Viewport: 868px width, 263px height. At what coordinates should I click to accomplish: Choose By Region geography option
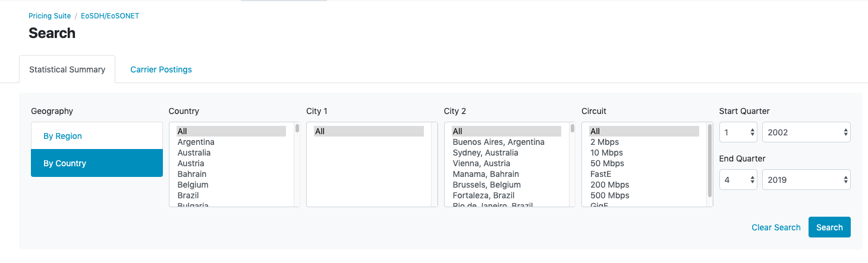click(x=97, y=136)
